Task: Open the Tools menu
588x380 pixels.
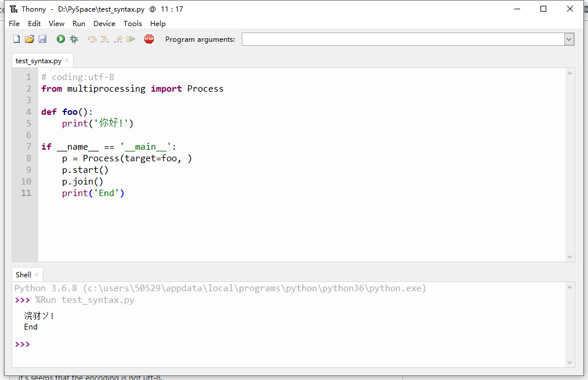Action: [x=133, y=23]
